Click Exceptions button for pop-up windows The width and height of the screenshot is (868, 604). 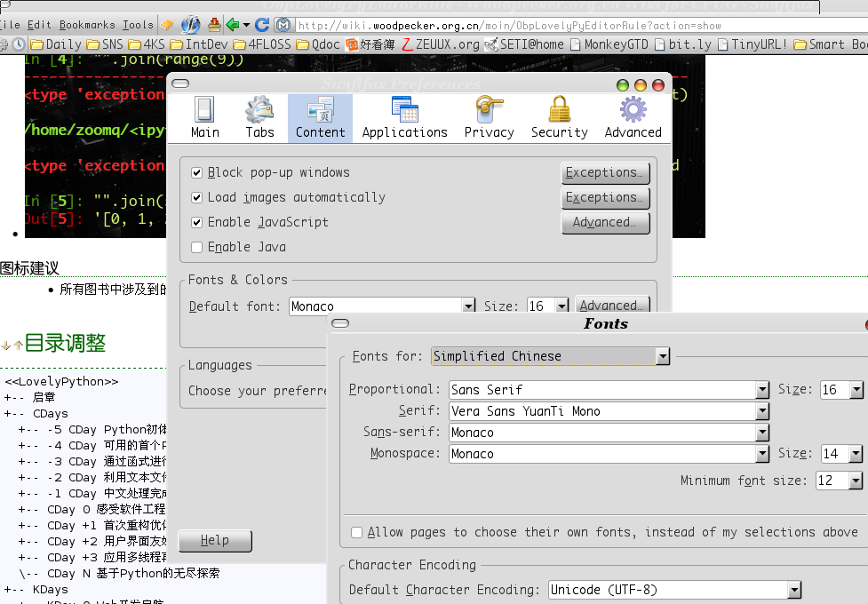tap(605, 173)
